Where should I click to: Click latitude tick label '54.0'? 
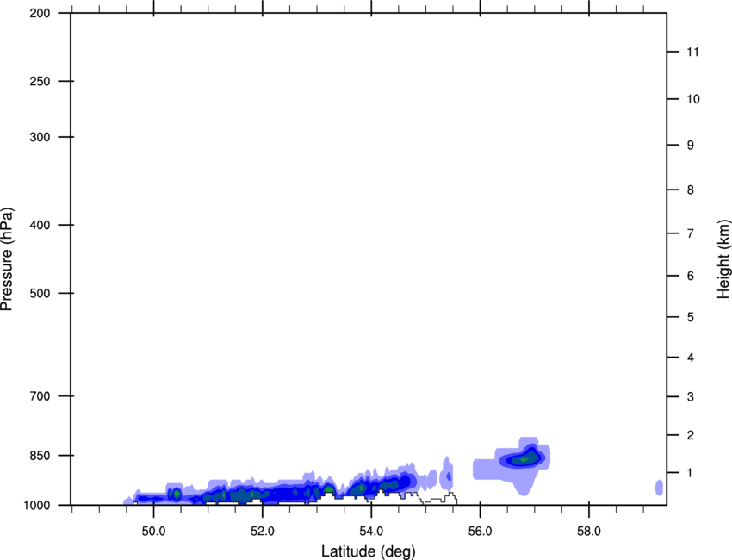(371, 532)
